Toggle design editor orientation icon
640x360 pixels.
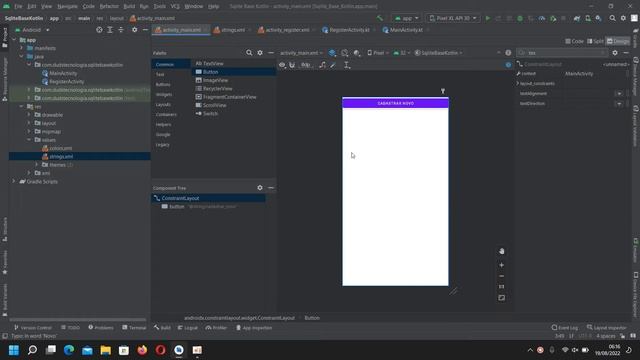pyautogui.click(x=345, y=53)
